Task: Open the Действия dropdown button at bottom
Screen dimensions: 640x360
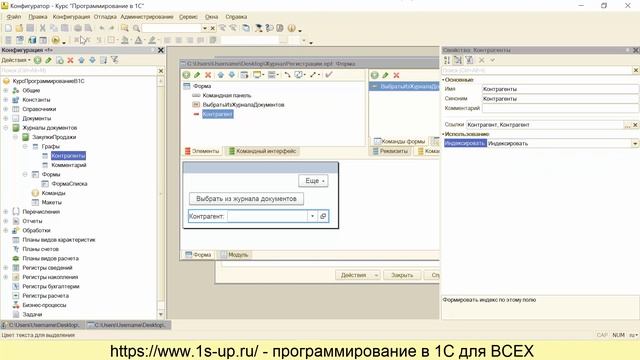Action: [x=358, y=275]
